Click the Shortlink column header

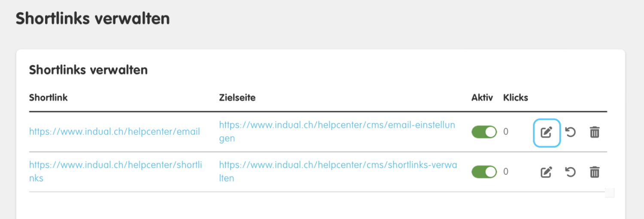49,97
